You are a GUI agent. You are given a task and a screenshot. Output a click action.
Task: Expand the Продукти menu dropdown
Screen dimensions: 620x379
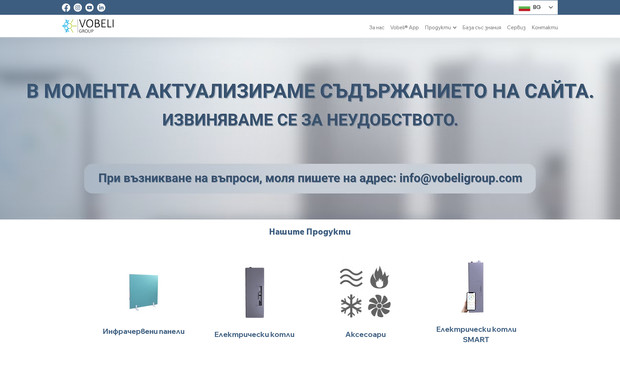[440, 28]
